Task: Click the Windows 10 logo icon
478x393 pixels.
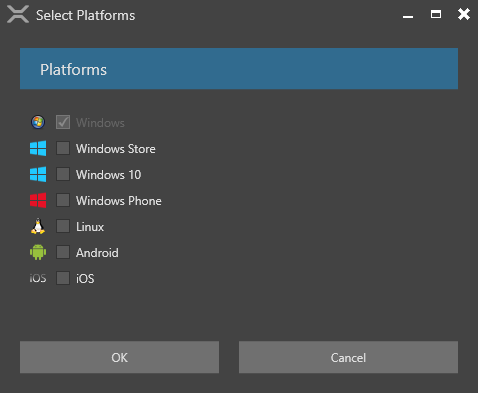Action: [x=38, y=174]
